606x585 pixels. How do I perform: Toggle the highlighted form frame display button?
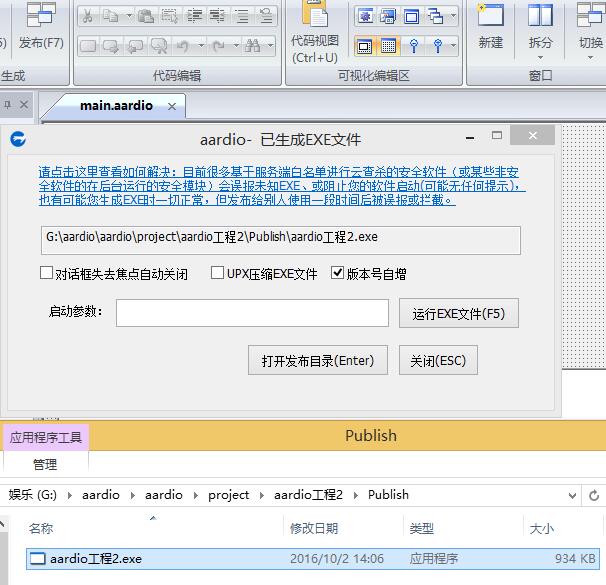[x=364, y=46]
